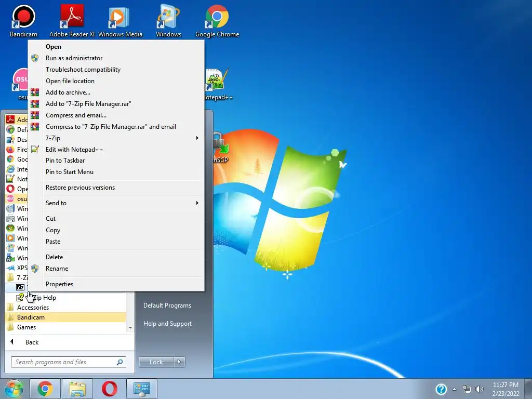Select Compress and email... option
The height and width of the screenshot is (399, 532).
pos(116,115)
